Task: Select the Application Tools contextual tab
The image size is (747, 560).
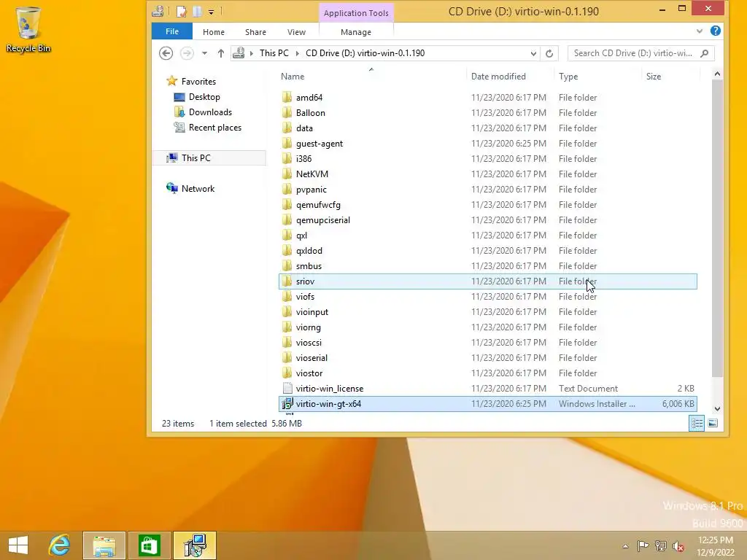Action: pyautogui.click(x=356, y=13)
